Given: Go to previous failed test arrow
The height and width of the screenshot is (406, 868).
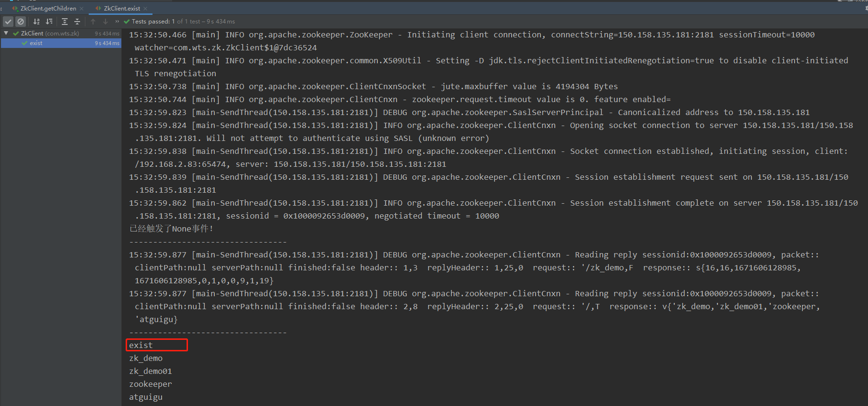Looking at the screenshot, I should click(93, 22).
